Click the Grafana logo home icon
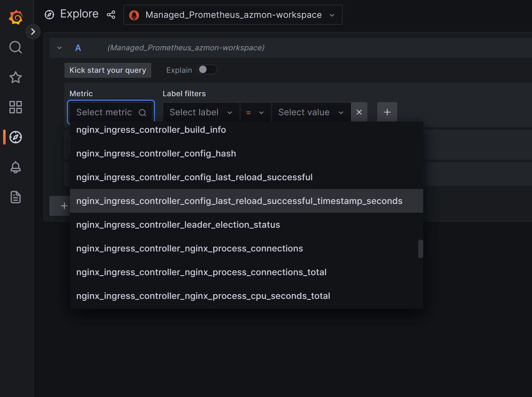This screenshot has height=397, width=532. pyautogui.click(x=16, y=17)
